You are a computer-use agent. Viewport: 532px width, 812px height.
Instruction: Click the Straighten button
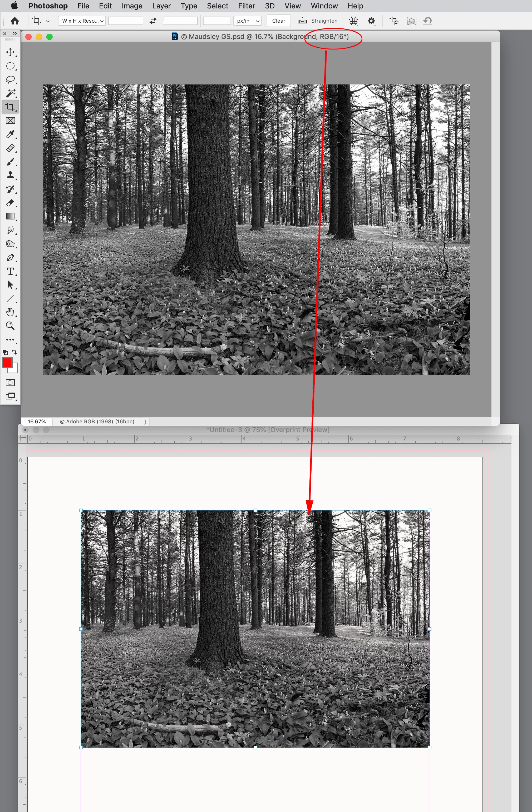point(318,21)
